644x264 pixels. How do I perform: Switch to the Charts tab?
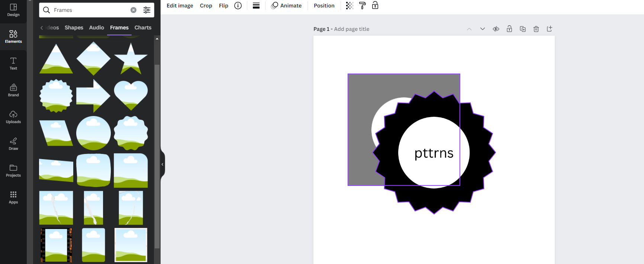[143, 28]
